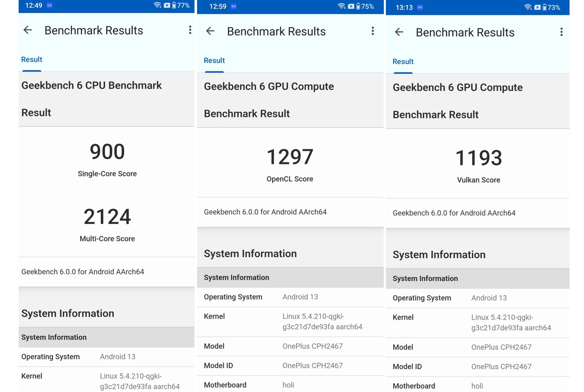Tap back arrow in CPU Benchmark screen
Viewport: 584px width, 392px height.
(x=28, y=30)
